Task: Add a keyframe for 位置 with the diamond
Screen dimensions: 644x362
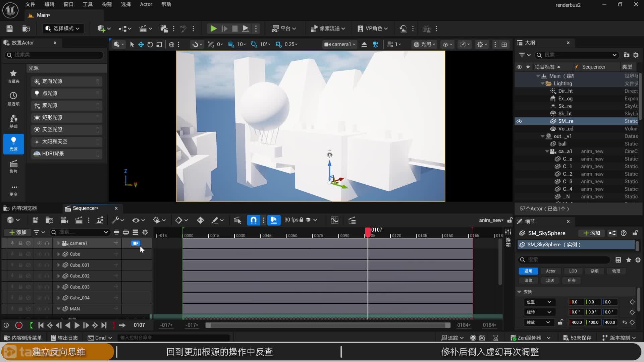Action: click(x=632, y=302)
